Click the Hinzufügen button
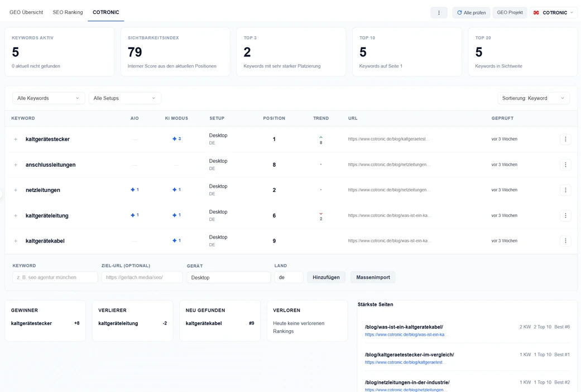The image size is (581, 392). click(x=326, y=277)
